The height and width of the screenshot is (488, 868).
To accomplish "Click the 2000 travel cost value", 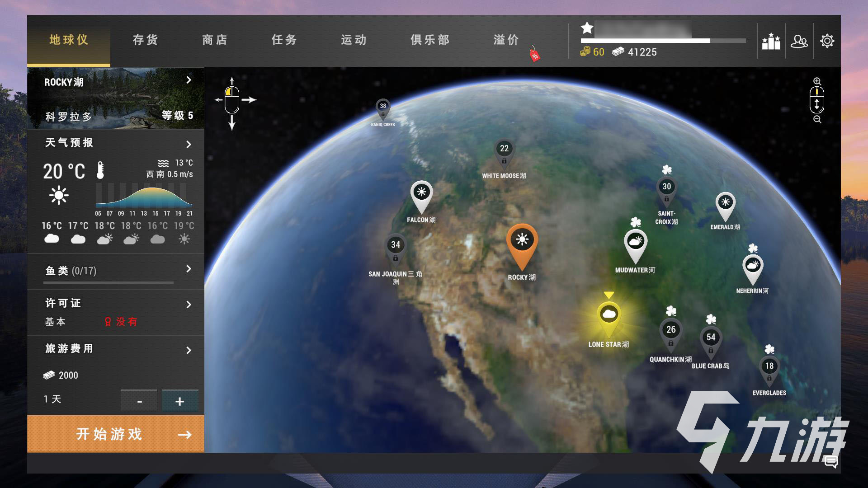I will tap(68, 375).
